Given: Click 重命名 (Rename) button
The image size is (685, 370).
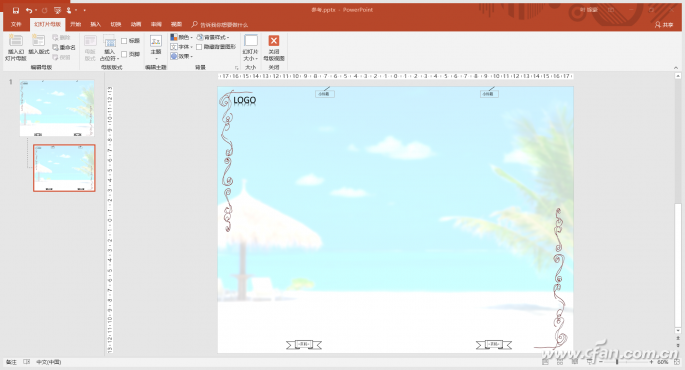Looking at the screenshot, I should pos(64,47).
